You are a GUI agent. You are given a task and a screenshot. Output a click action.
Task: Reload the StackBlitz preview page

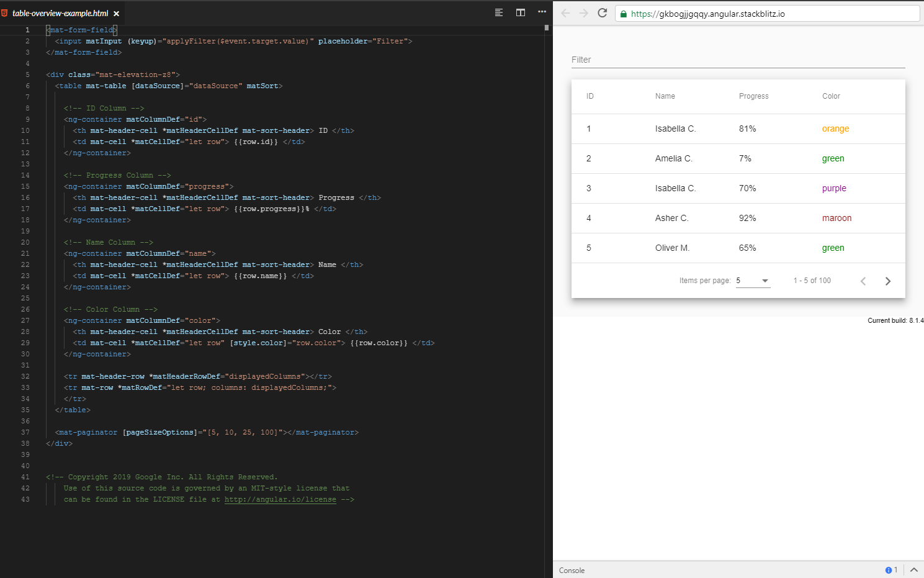[602, 12]
